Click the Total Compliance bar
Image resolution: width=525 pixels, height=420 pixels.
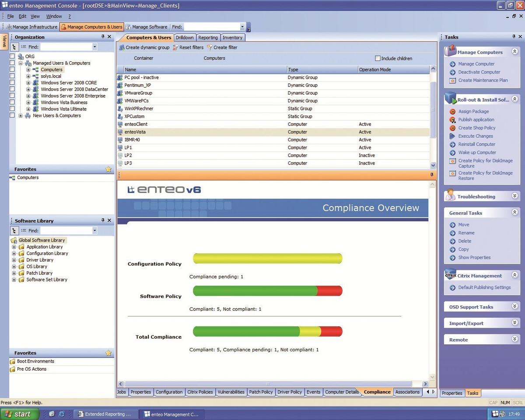pos(267,331)
